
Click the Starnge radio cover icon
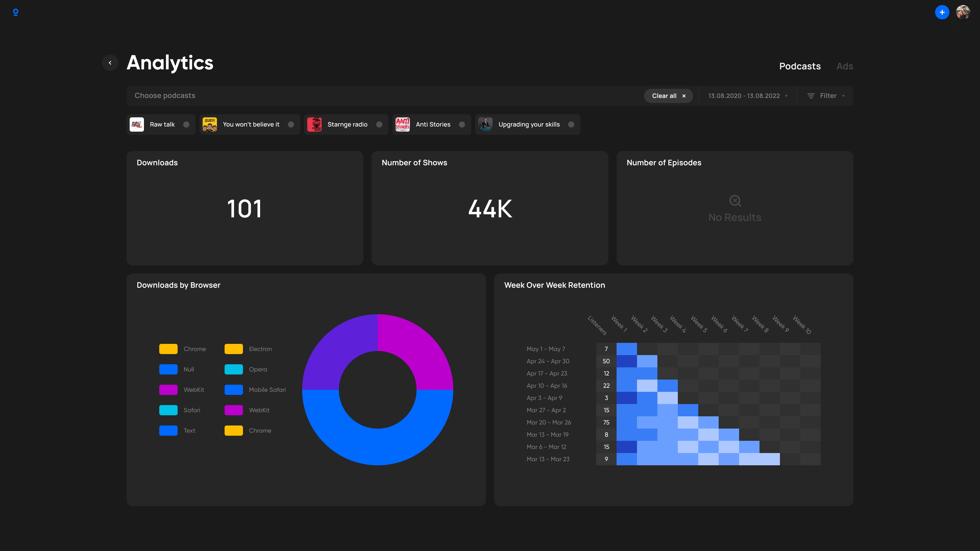[x=314, y=124]
